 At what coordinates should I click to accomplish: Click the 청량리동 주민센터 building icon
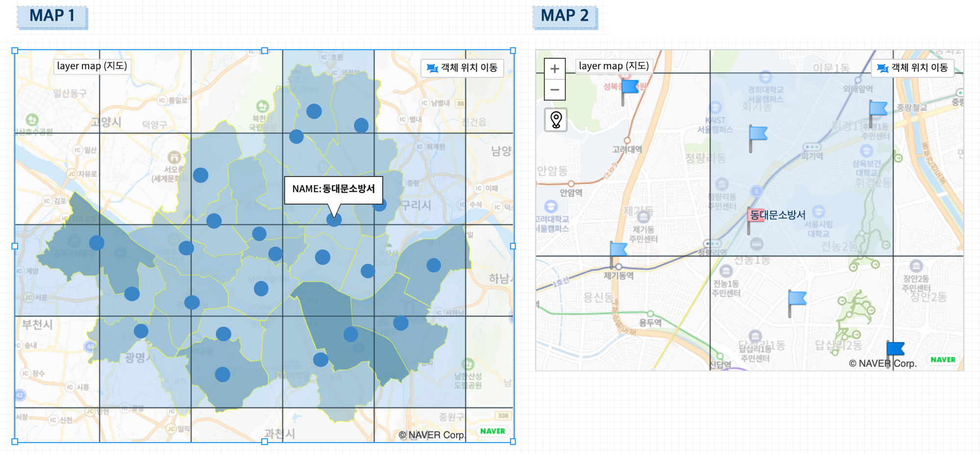tap(722, 184)
